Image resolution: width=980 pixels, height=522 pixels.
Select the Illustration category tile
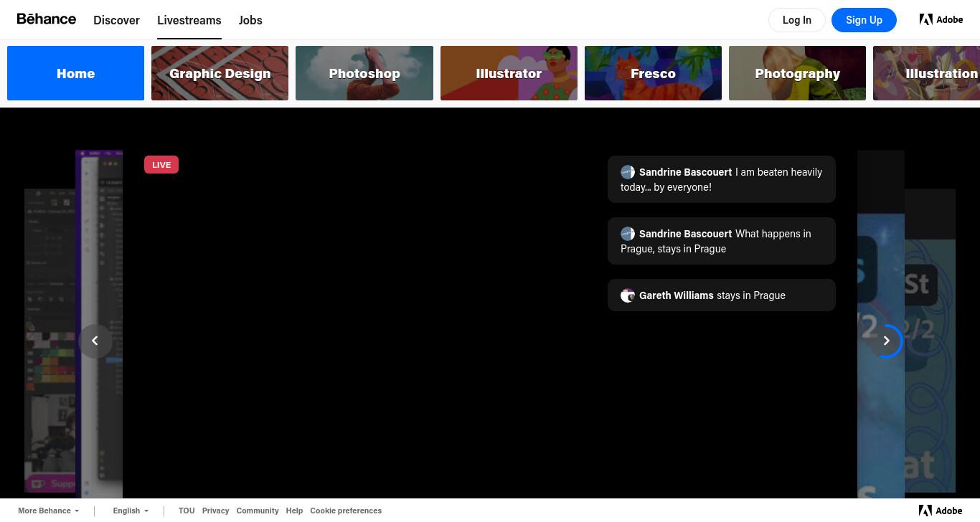(x=926, y=73)
